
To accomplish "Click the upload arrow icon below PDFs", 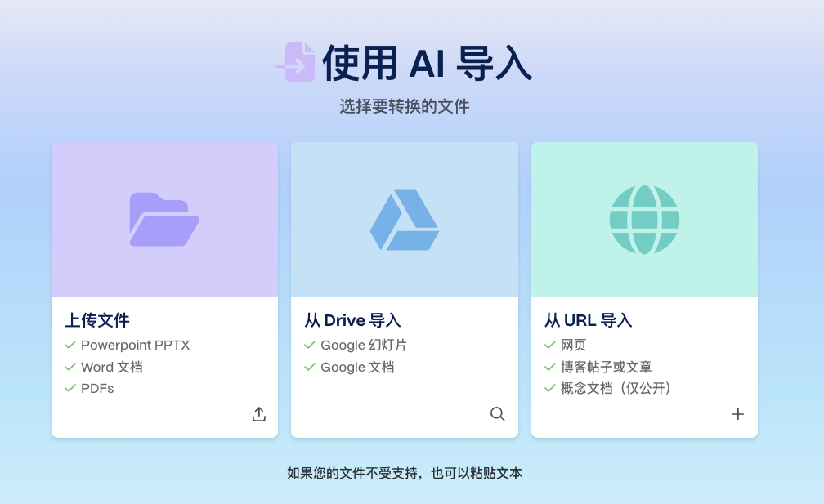I will tap(258, 414).
